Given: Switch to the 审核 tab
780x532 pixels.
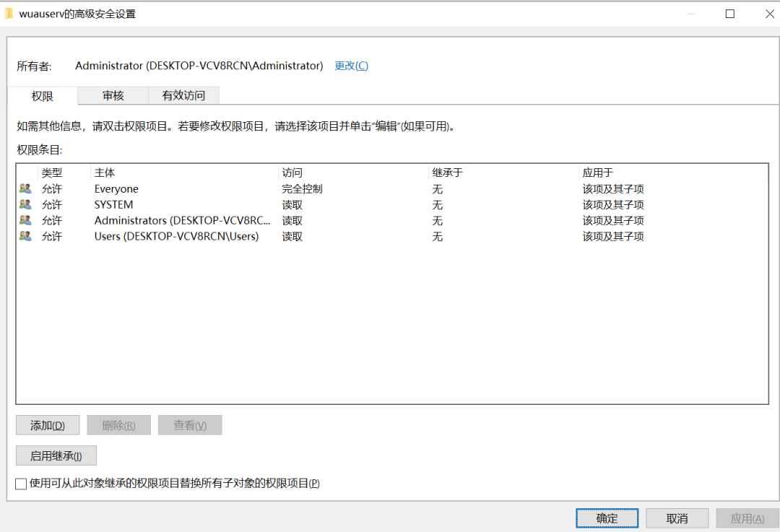Looking at the screenshot, I should coord(113,95).
